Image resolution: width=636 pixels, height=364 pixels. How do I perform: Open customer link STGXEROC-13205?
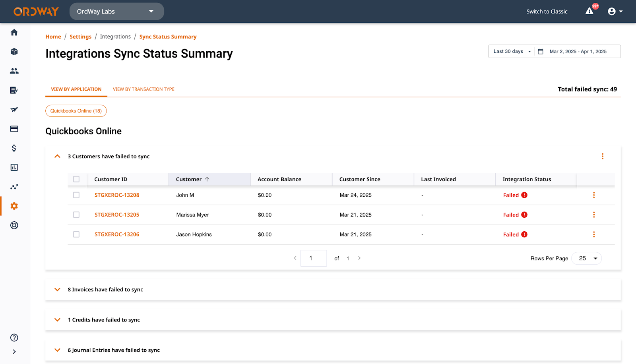click(x=117, y=215)
